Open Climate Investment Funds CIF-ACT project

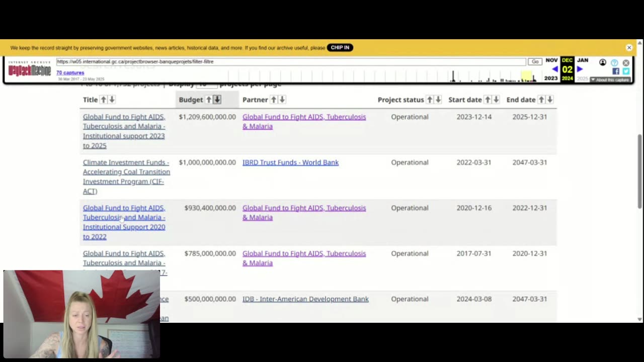(x=126, y=176)
